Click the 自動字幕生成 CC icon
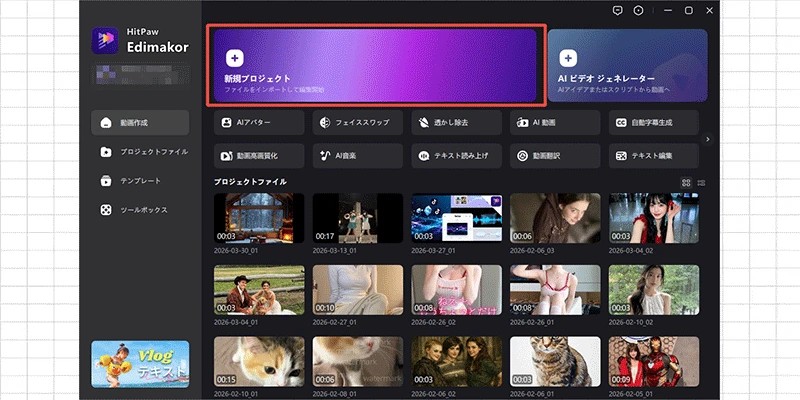 (x=621, y=123)
